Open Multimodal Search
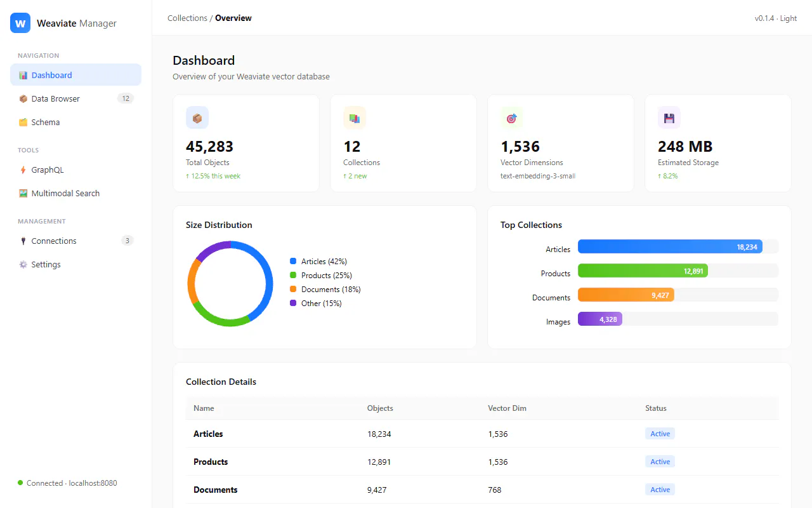Screen dimensions: 812x508 (x=75, y=193)
